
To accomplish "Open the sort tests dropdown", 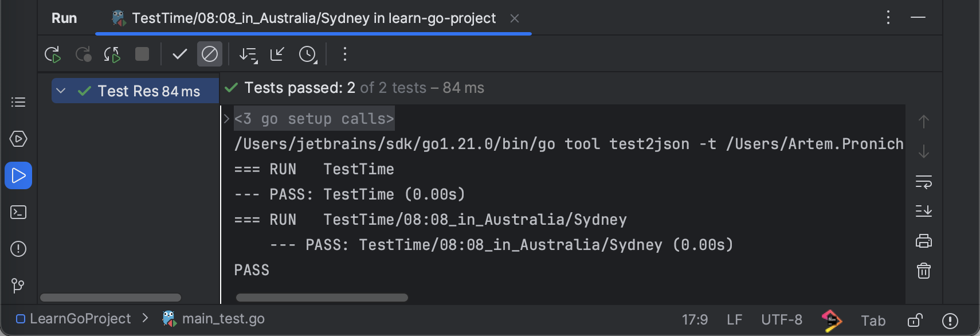I will (248, 54).
